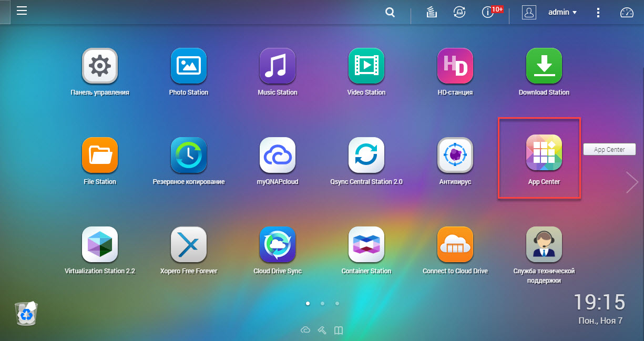Open the three-dot more options menu
The height and width of the screenshot is (341, 644).
pyautogui.click(x=598, y=13)
